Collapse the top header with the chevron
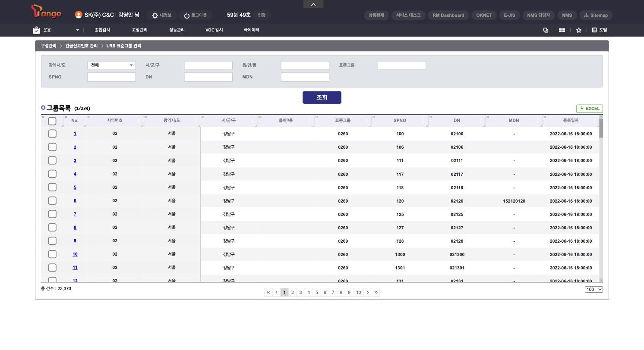 click(313, 4)
